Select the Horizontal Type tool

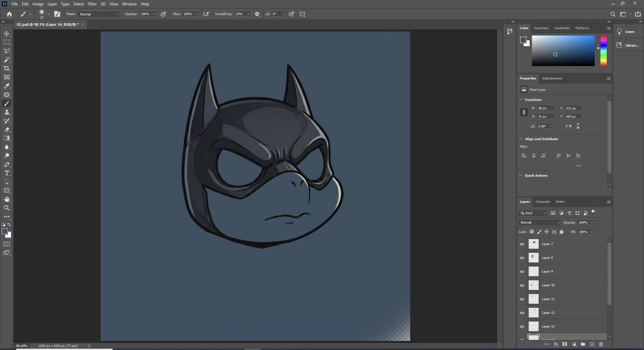point(7,173)
